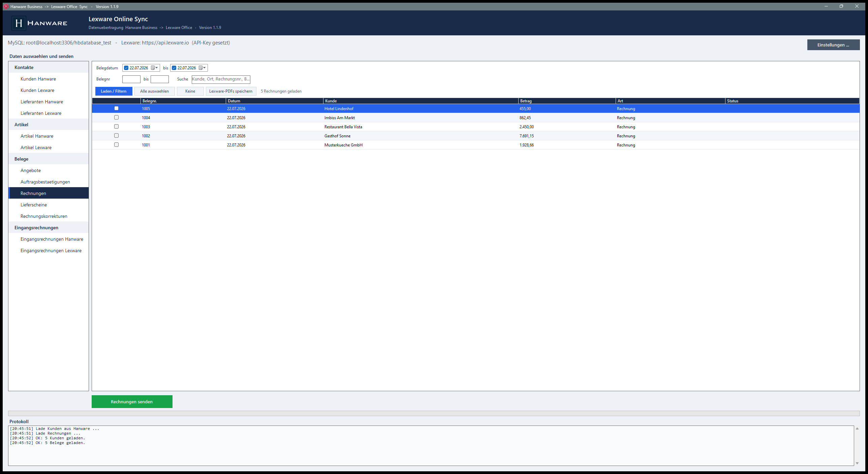The height and width of the screenshot is (474, 868).
Task: Focus the Suche search field
Action: pos(221,79)
